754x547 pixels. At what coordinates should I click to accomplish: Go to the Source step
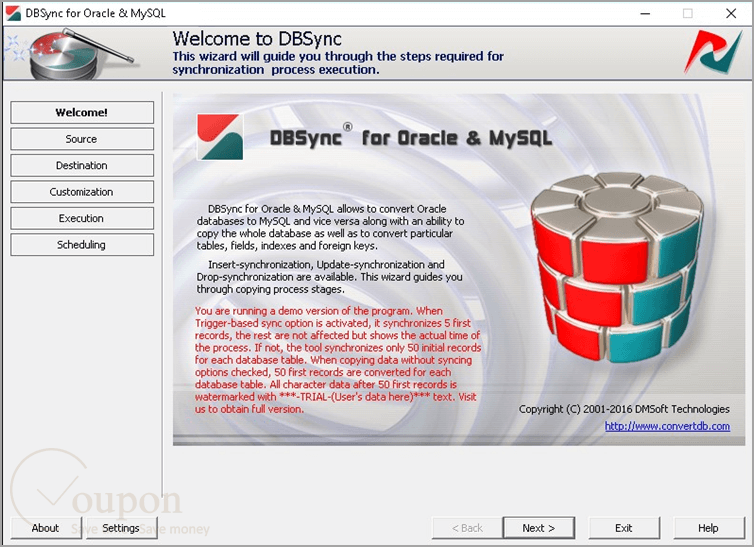point(82,139)
